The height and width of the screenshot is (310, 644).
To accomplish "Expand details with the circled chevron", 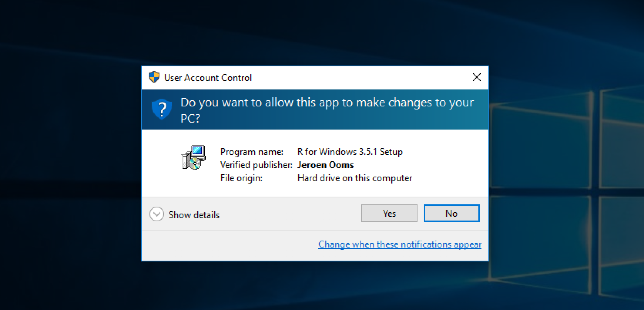I will pyautogui.click(x=157, y=214).
